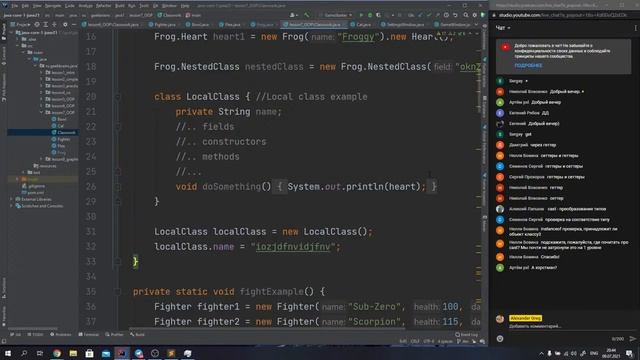This screenshot has width=640, height=360.
Task: Hide the Project tool window with the minus icon
Action: pyautogui.click(x=74, y=24)
